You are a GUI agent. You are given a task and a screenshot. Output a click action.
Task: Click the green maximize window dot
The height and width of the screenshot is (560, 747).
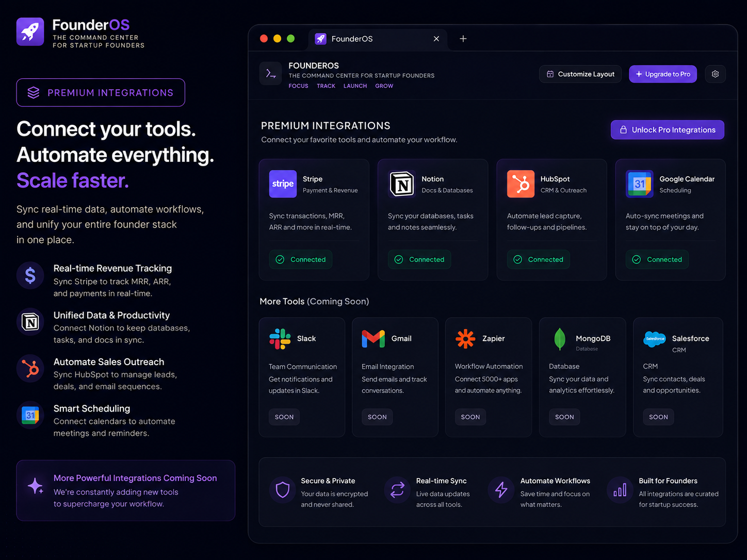click(290, 39)
